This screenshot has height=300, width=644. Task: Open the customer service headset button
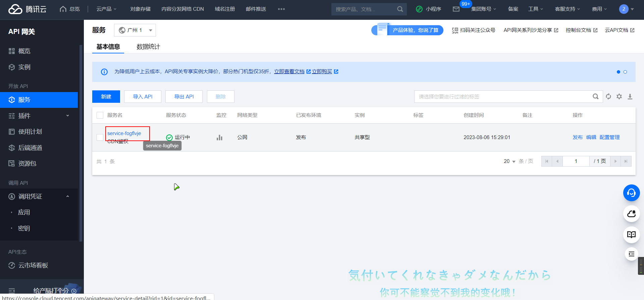(x=631, y=193)
